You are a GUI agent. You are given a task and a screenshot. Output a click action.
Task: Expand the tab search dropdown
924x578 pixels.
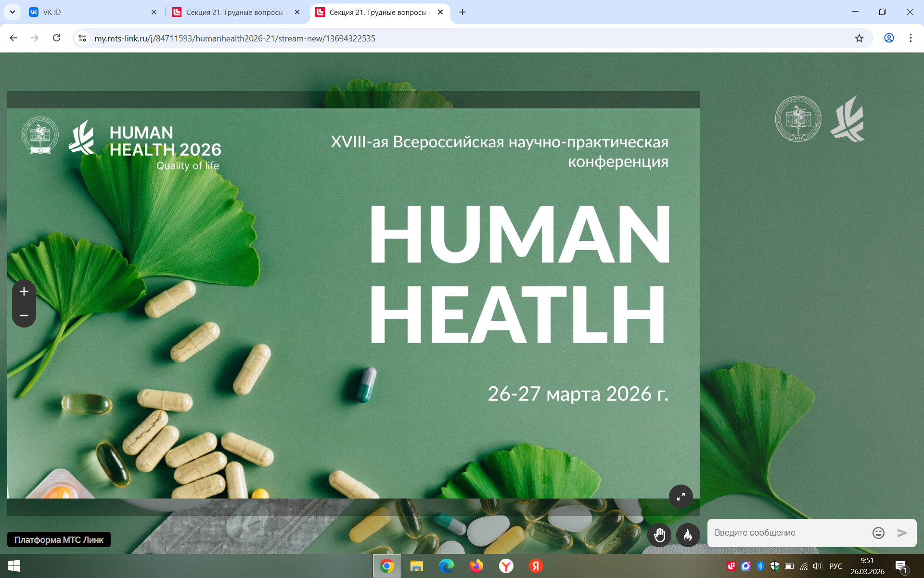(x=13, y=12)
